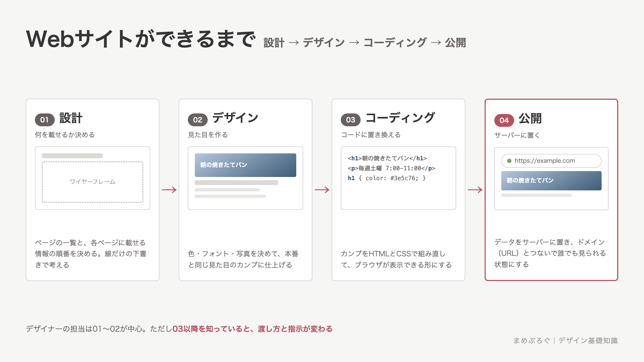This screenshot has height=362, width=644.
Task: Click the red 04 step badge
Action: pos(504,120)
